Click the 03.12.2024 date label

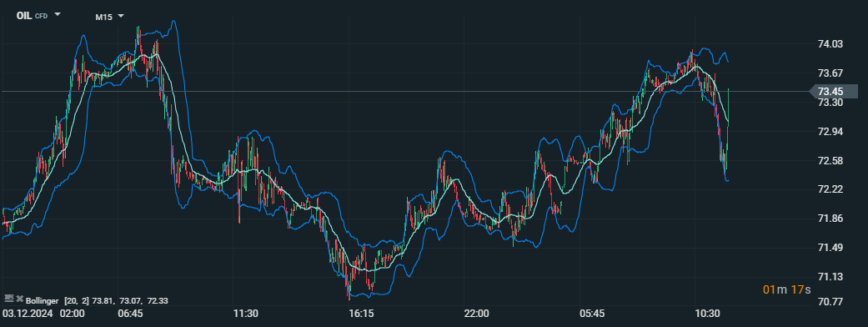[x=28, y=314]
